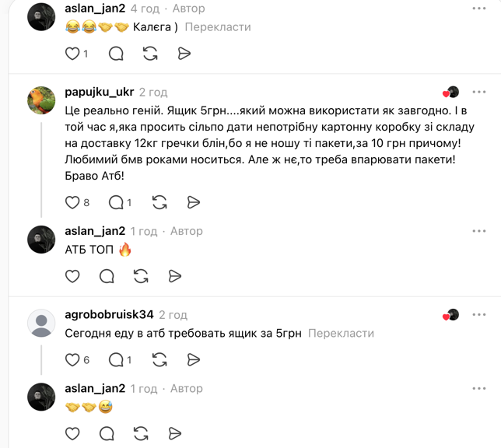Open papujku_ukr profile username
501x448 pixels.
click(100, 92)
